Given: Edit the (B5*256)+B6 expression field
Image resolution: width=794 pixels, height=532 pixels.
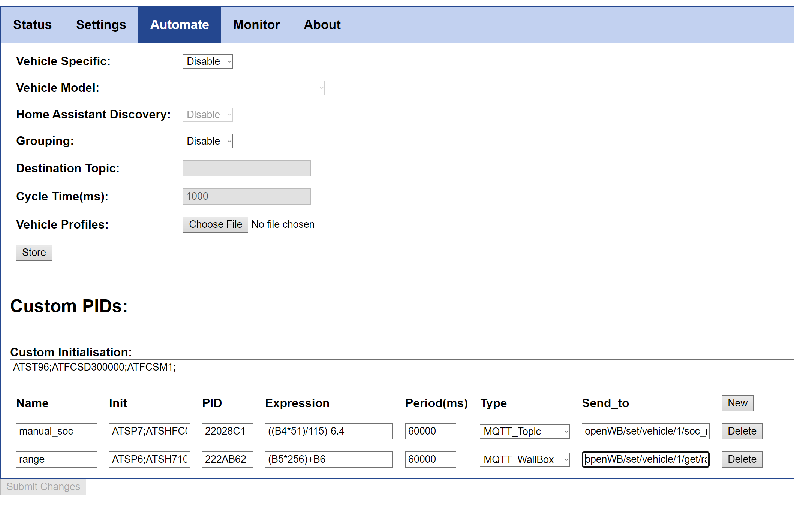Looking at the screenshot, I should point(328,459).
